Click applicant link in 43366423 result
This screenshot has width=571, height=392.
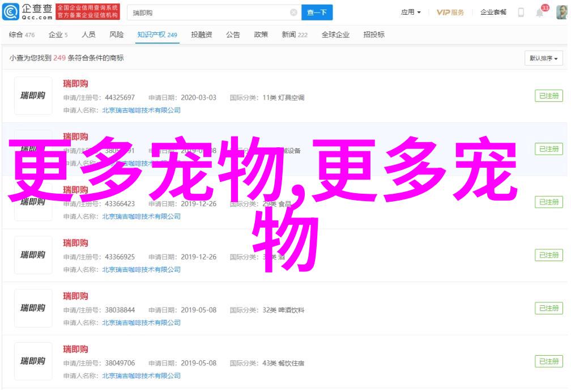tap(141, 216)
